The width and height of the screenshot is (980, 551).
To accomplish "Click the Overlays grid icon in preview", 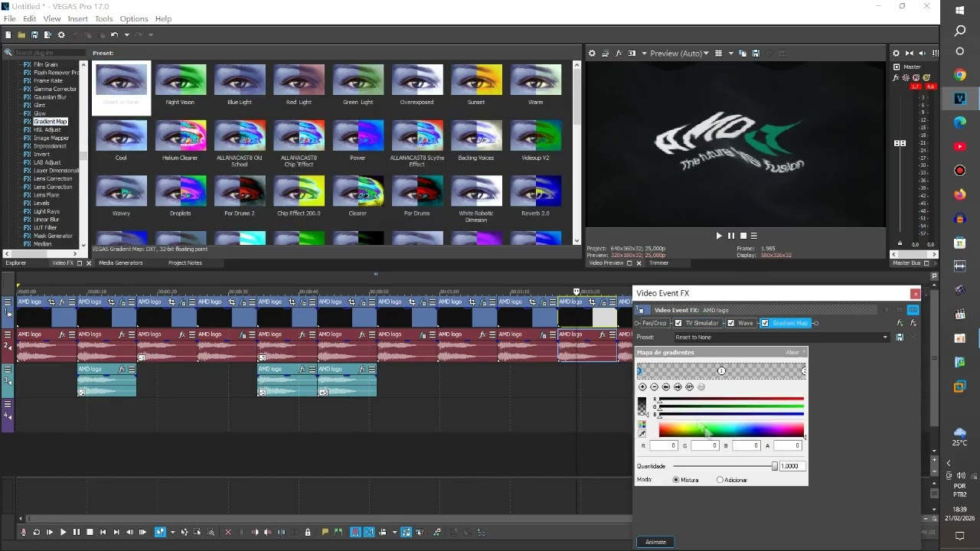I will click(718, 53).
